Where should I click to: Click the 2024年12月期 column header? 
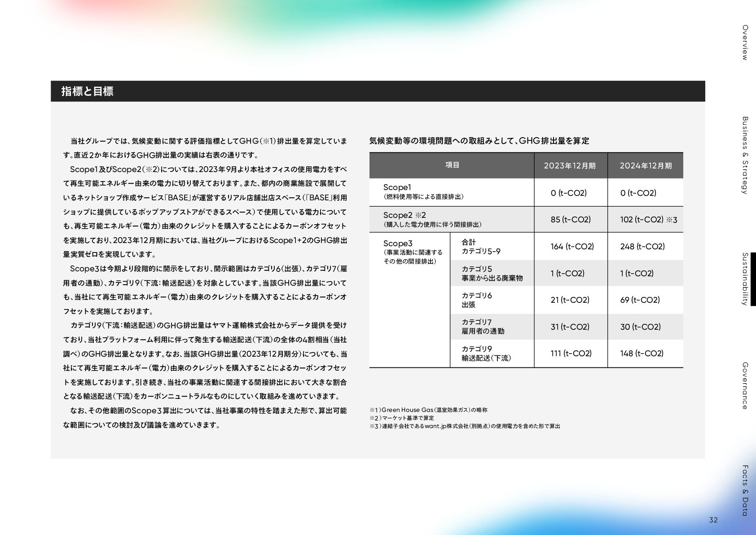click(x=646, y=166)
